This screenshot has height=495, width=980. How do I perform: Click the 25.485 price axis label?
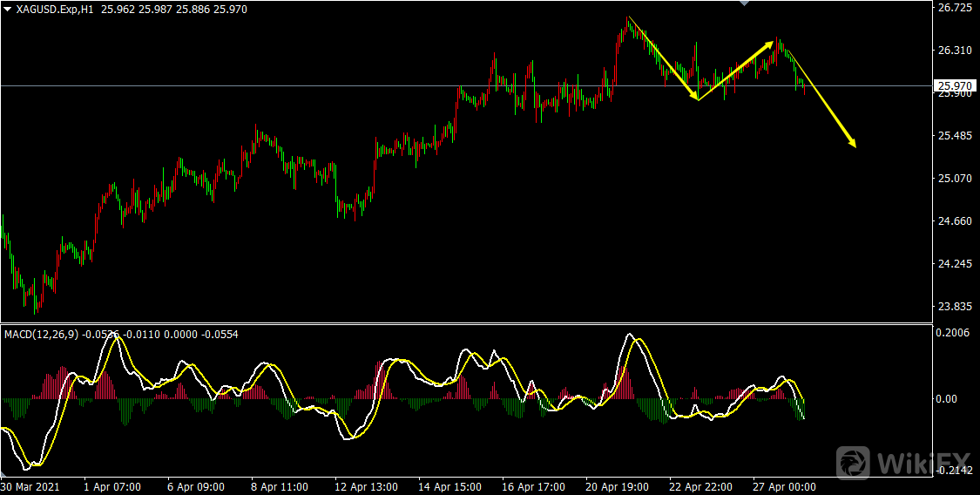(954, 136)
